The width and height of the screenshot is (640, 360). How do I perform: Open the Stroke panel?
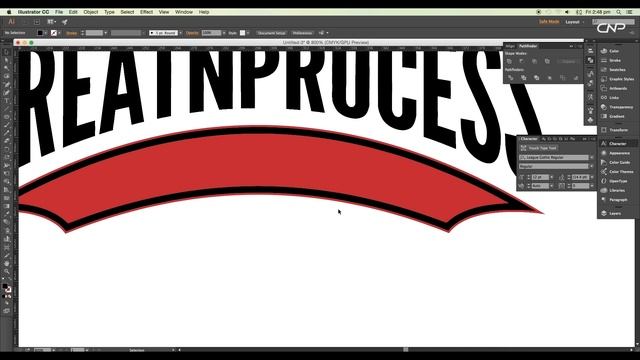point(616,60)
